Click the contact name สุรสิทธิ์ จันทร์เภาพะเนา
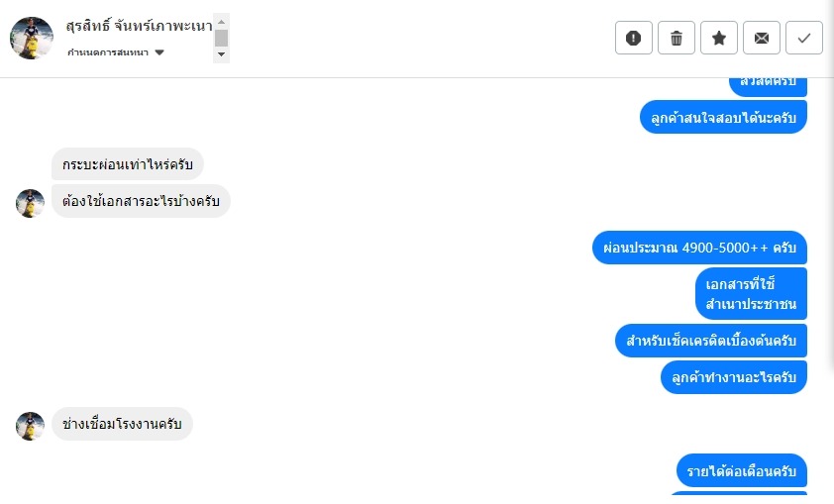The height and width of the screenshot is (504, 834). pyautogui.click(x=139, y=25)
